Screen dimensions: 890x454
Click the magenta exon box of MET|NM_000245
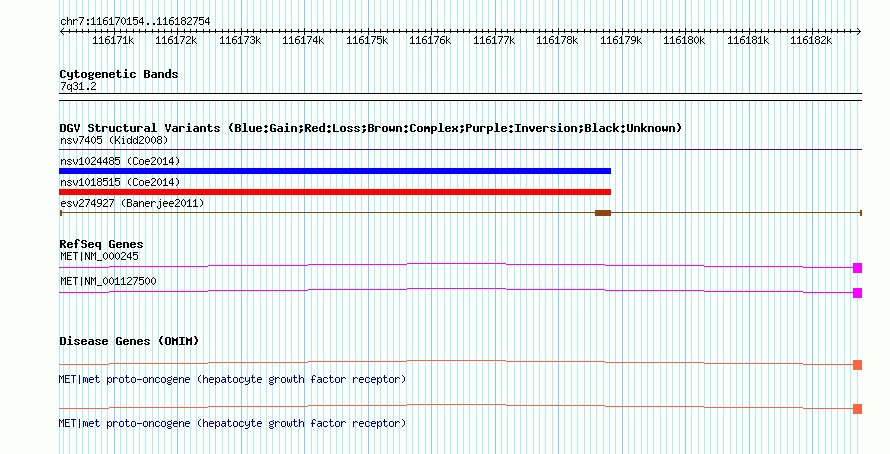coord(858,268)
